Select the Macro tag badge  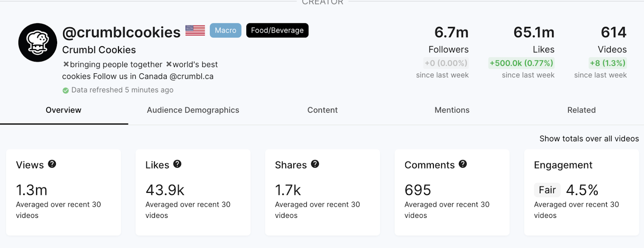(x=225, y=30)
